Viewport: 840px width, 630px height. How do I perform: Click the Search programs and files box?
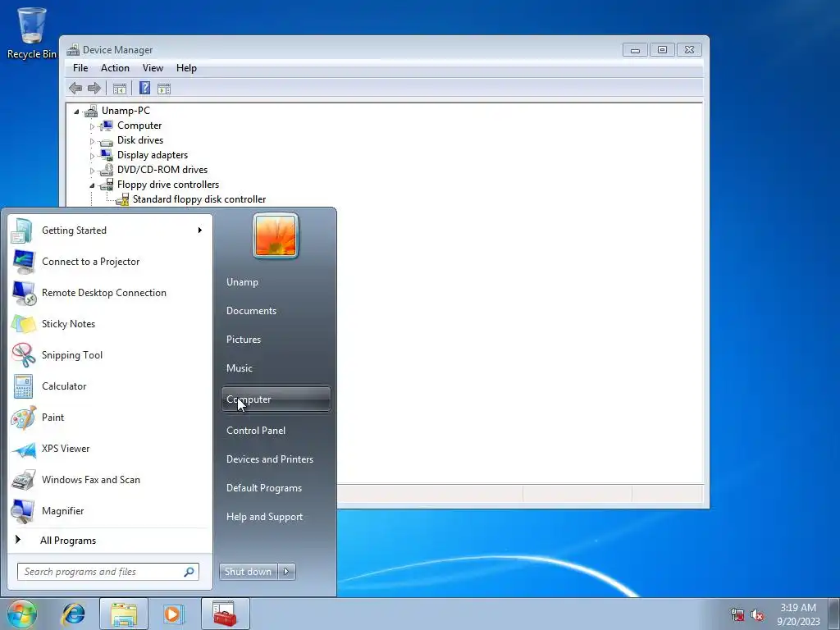pos(108,572)
